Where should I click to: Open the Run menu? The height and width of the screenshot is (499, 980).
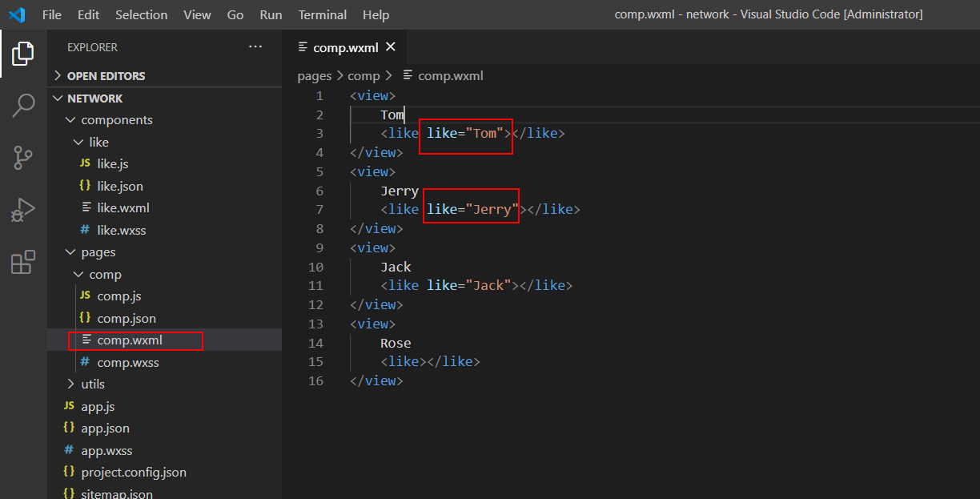tap(271, 14)
